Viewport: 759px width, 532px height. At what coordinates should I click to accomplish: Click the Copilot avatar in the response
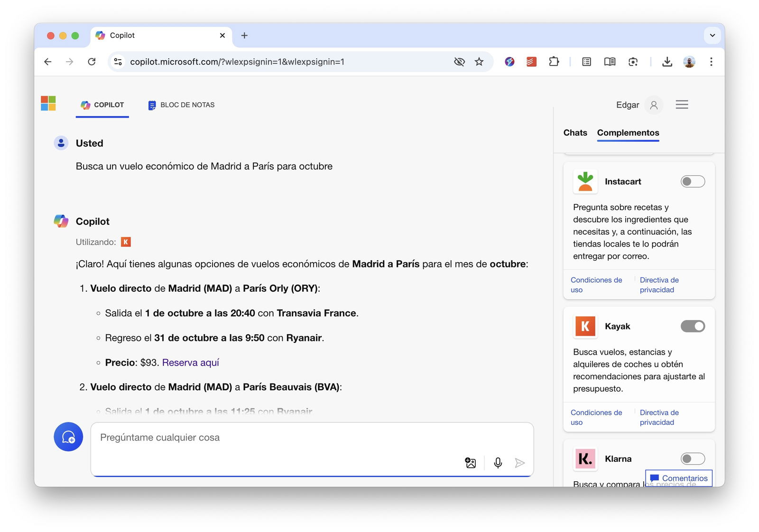61,221
